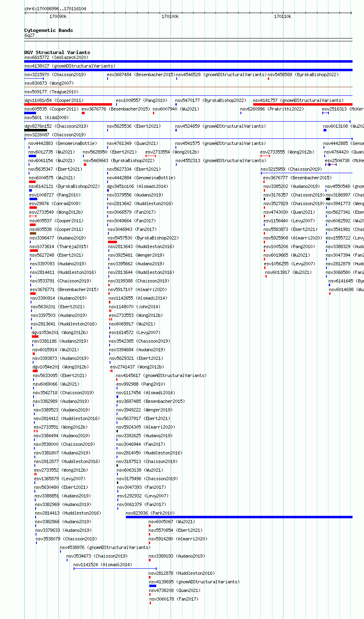
Task: Select nsv5458588 (ByrskaBishop2022) variant label
Action: 303,75
